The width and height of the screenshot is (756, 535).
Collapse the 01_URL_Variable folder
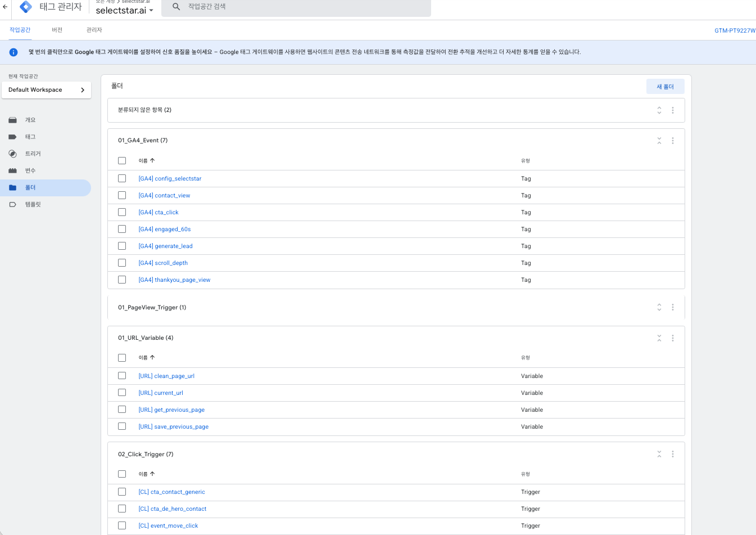pos(659,338)
